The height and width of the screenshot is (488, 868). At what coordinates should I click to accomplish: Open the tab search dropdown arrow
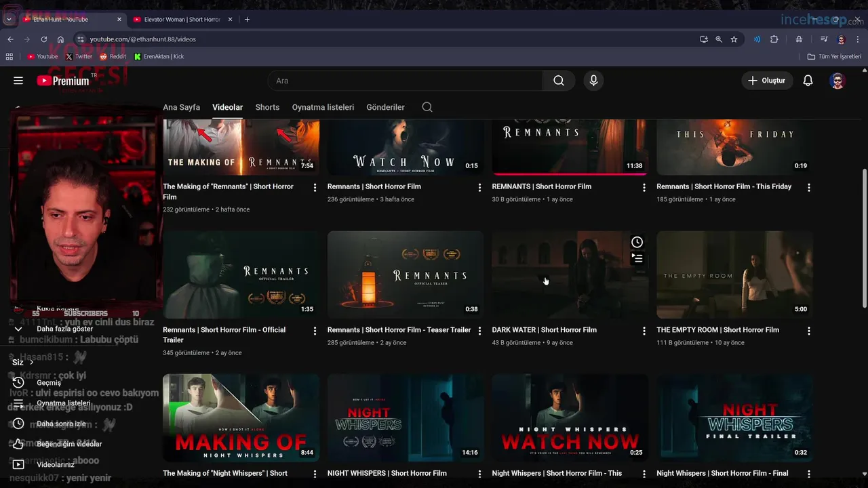click(x=8, y=20)
